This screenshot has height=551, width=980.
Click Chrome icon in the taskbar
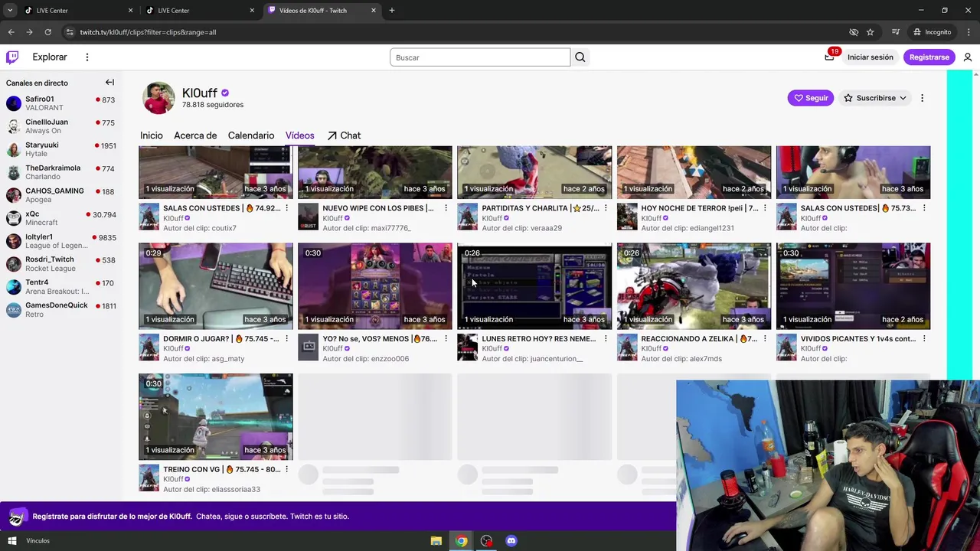coord(461,541)
